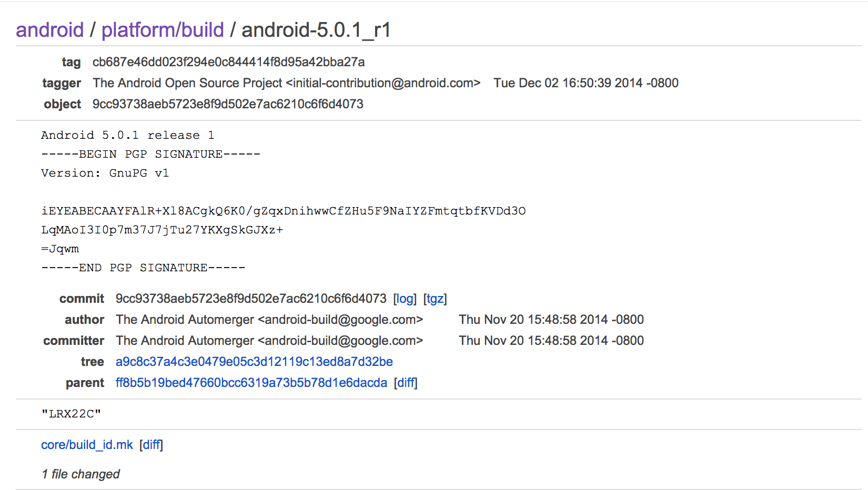Click 'Android 5.0.1 release 1' message line

(x=128, y=135)
